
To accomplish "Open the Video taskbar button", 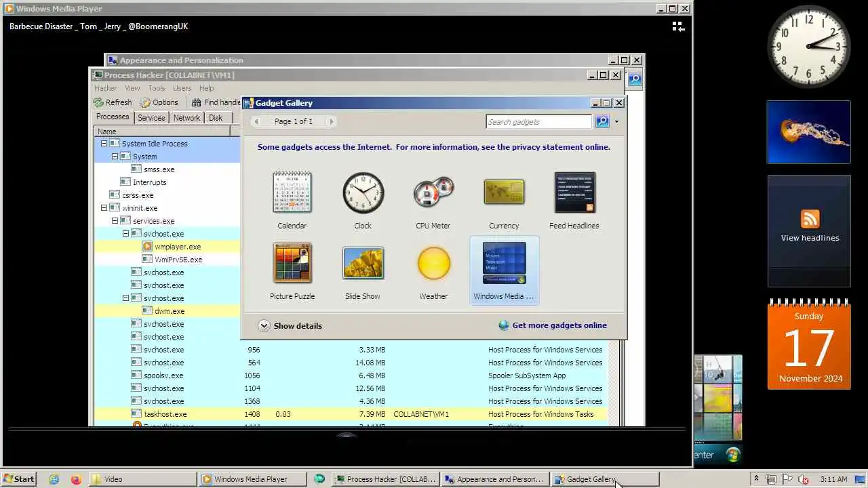I will (x=144, y=479).
